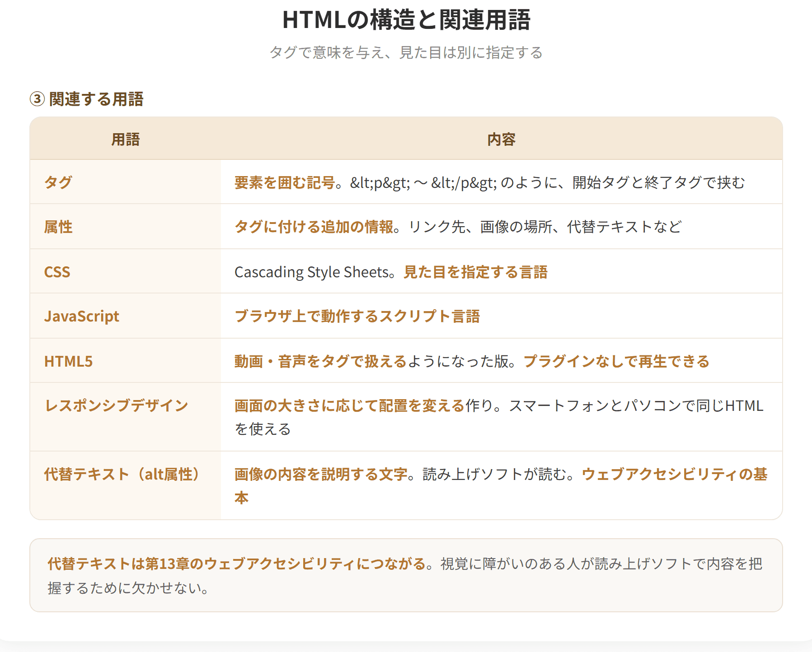Click the highlighted text タグに付ける追加の情報
The image size is (812, 652).
coord(314,227)
